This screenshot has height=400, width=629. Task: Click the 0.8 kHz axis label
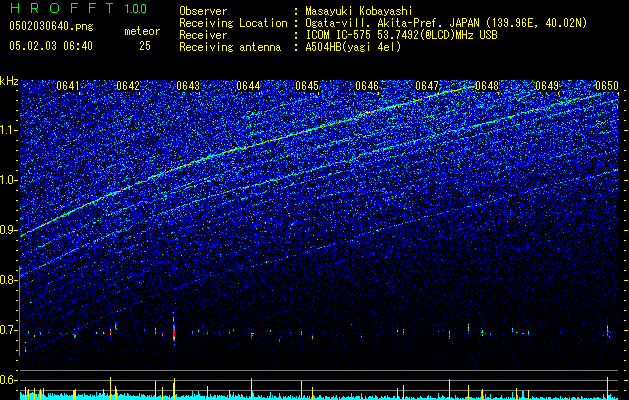8,280
